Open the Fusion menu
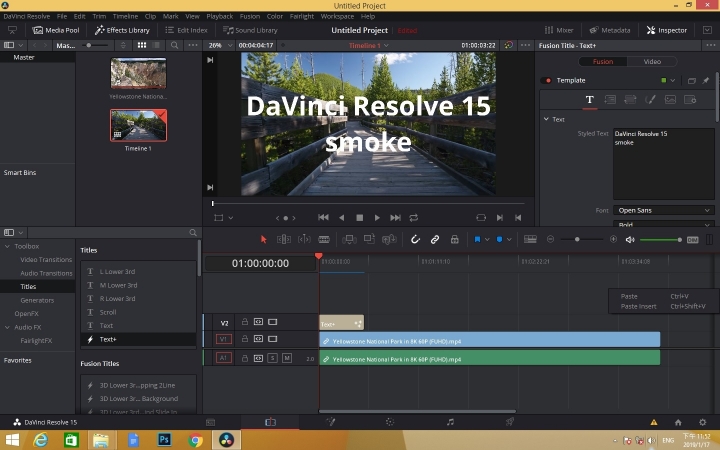This screenshot has width=720, height=450. tap(250, 16)
